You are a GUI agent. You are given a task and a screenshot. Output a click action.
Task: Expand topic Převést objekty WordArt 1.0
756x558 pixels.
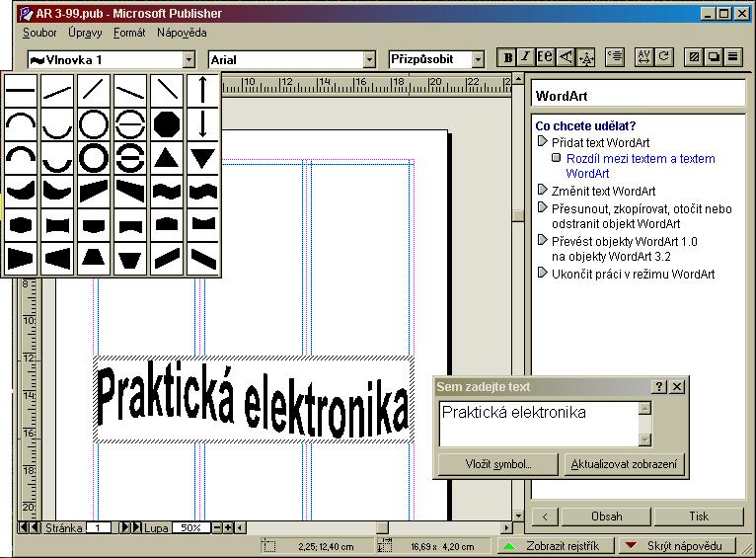pyautogui.click(x=625, y=248)
